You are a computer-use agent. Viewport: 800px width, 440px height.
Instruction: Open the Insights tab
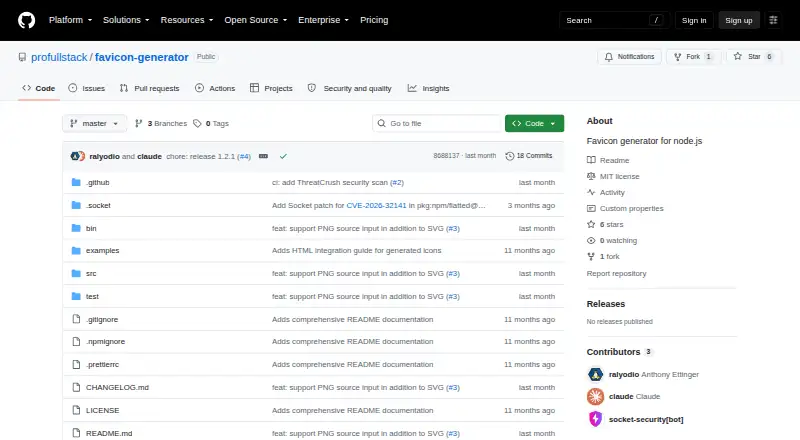point(429,88)
